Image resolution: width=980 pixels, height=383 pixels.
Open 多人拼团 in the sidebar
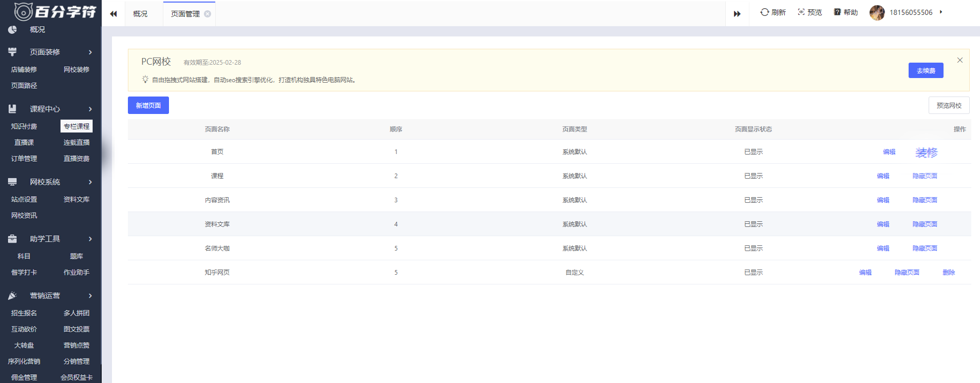77,313
